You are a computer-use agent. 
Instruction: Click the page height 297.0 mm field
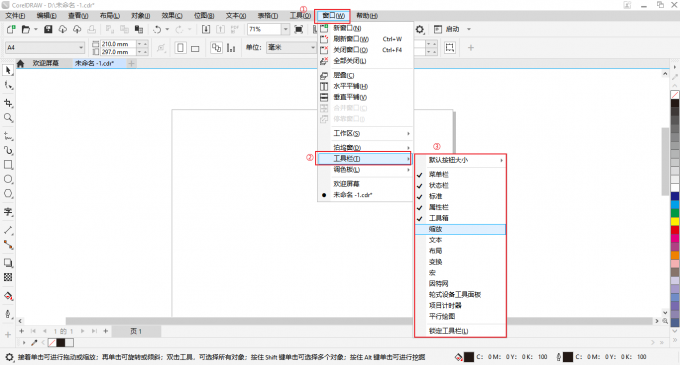coord(118,52)
